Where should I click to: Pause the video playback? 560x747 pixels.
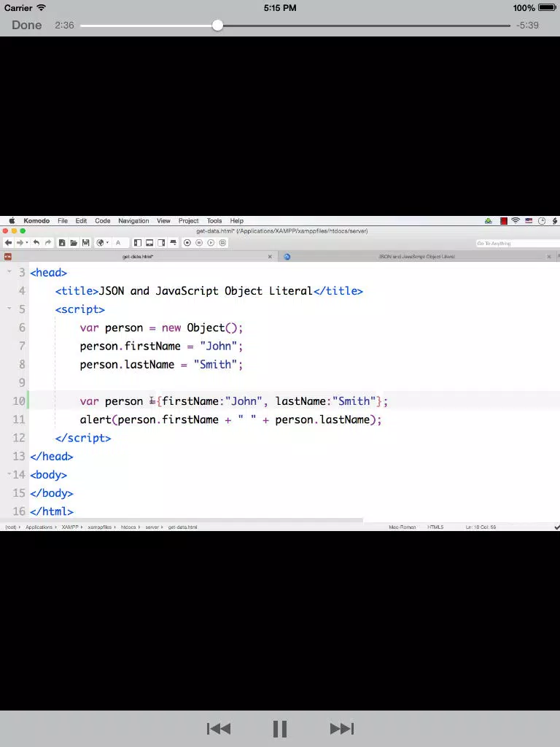point(280,729)
